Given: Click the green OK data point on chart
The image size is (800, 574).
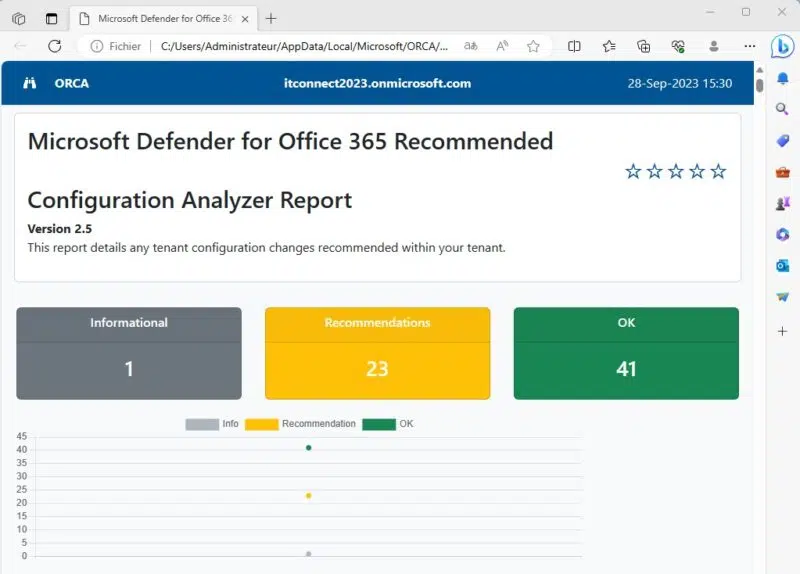Looking at the screenshot, I should [x=308, y=448].
